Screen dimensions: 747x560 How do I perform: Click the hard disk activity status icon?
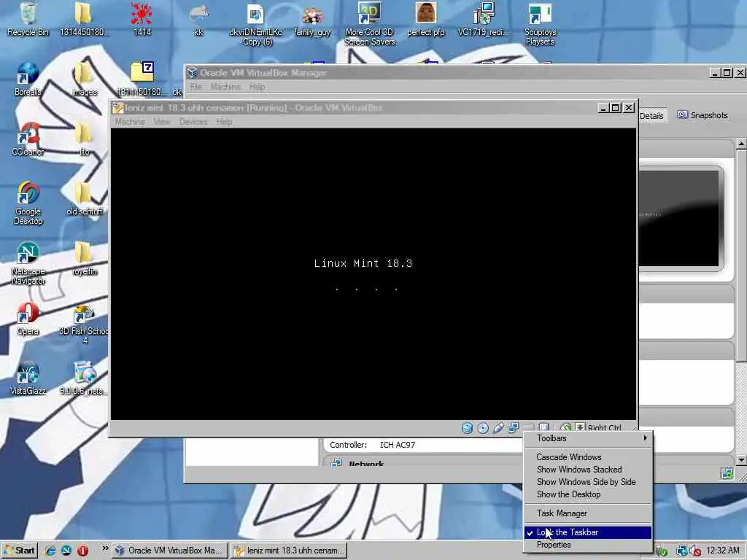pyautogui.click(x=467, y=428)
